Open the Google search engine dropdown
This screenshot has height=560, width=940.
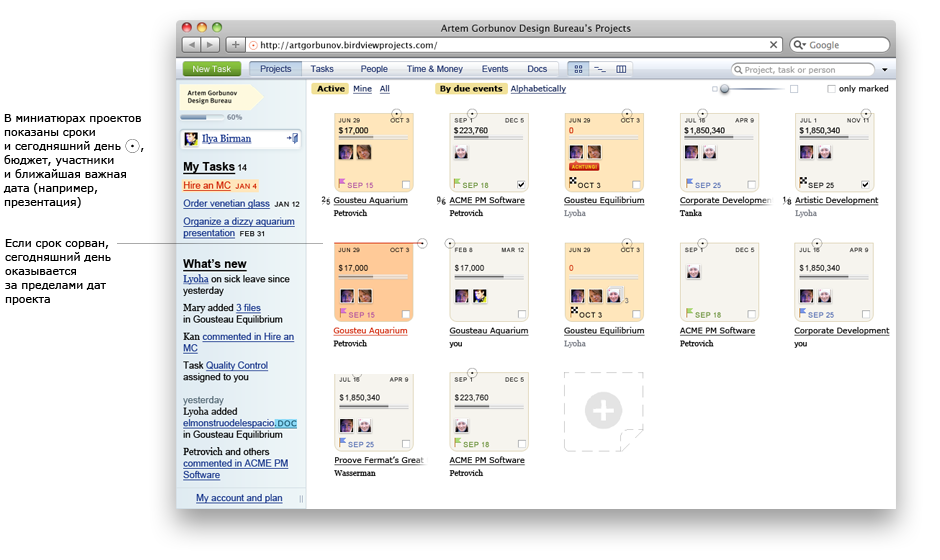(x=800, y=45)
